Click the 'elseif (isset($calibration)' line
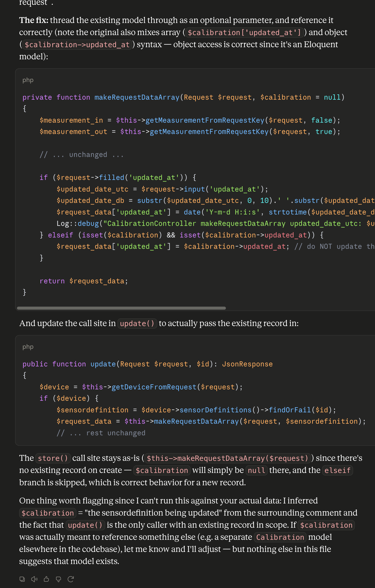 click(181, 235)
